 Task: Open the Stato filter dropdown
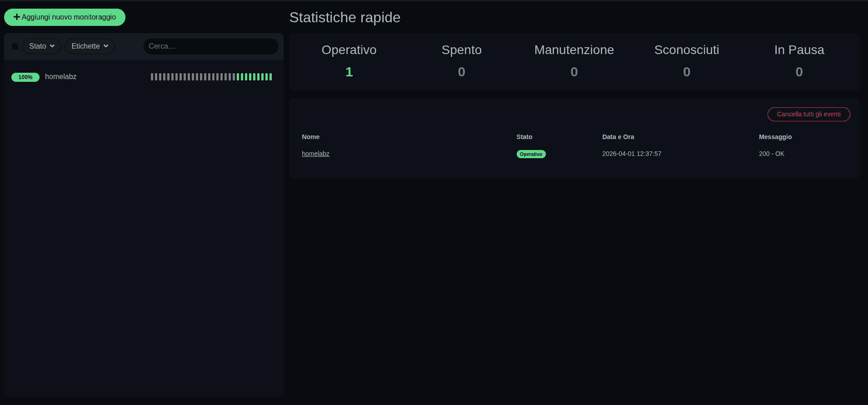(x=42, y=46)
